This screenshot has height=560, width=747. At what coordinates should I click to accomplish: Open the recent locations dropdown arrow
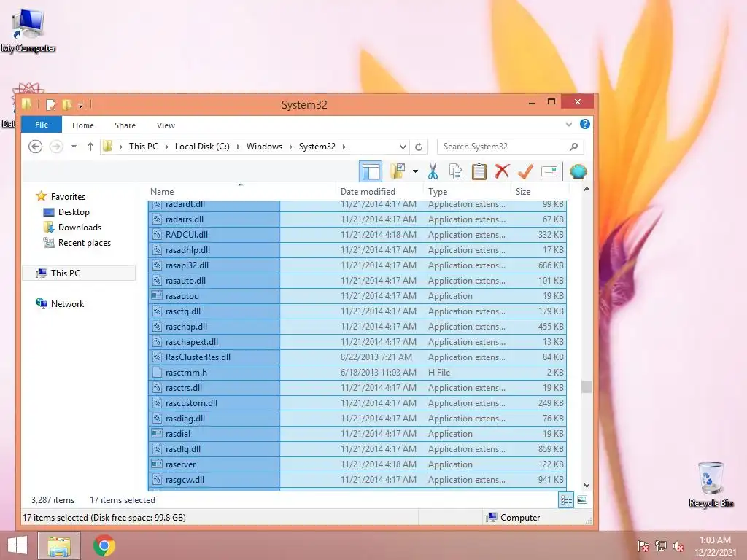[74, 147]
